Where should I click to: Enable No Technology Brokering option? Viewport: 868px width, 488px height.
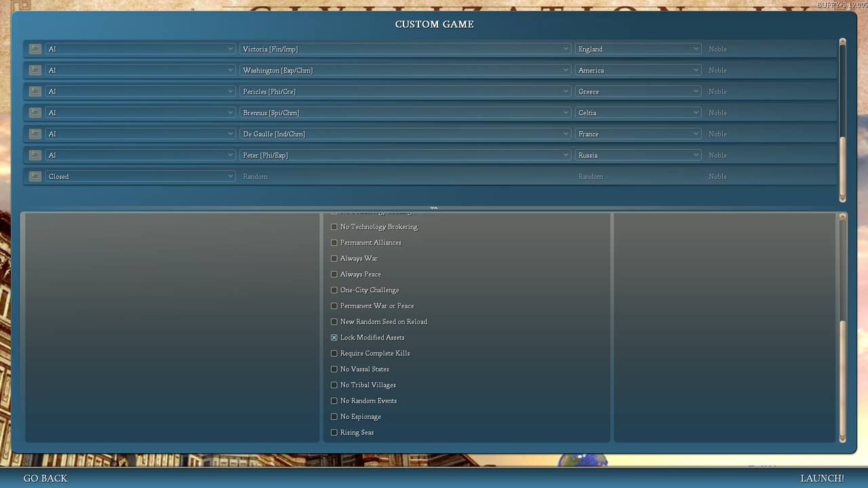pyautogui.click(x=334, y=227)
